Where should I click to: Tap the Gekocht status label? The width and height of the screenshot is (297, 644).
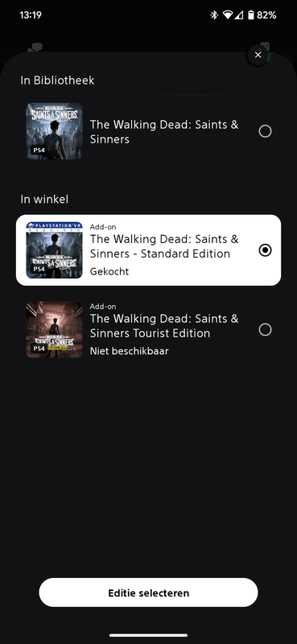[x=109, y=271]
